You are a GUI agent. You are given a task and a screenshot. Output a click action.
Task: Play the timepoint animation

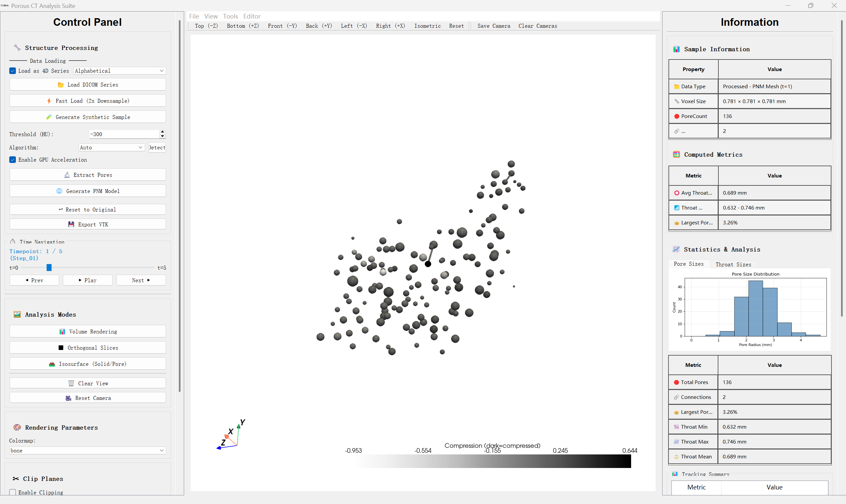pyautogui.click(x=88, y=280)
